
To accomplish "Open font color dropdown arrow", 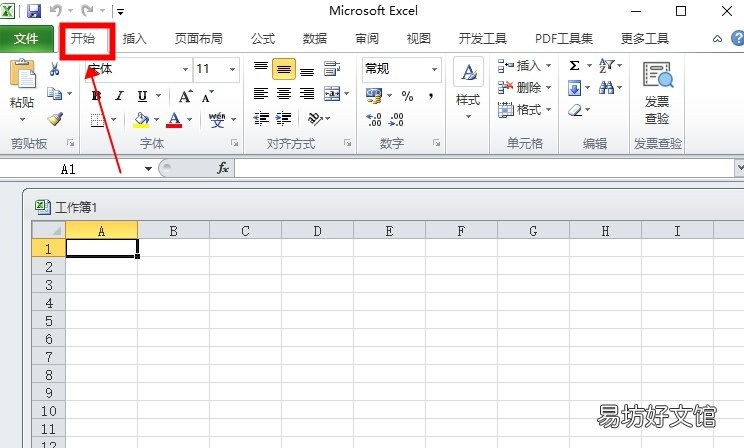I will (x=190, y=120).
